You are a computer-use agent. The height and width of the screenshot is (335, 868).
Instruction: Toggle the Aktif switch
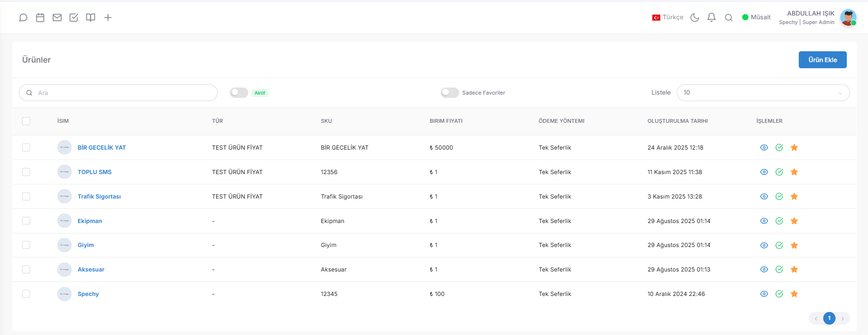(x=239, y=93)
